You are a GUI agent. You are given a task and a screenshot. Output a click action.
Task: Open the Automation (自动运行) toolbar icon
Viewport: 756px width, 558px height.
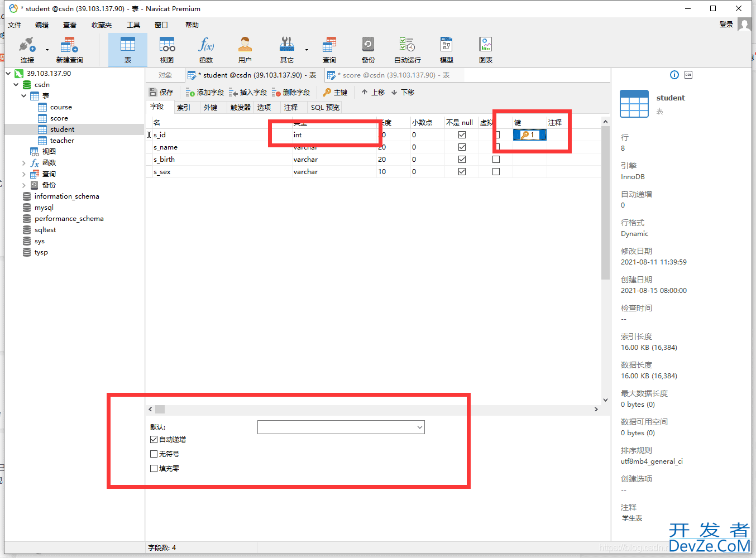[x=407, y=50]
